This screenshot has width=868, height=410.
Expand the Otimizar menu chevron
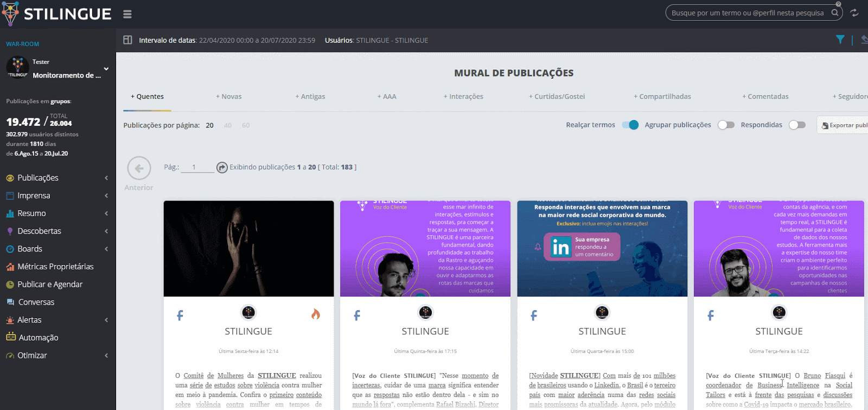[x=106, y=356]
